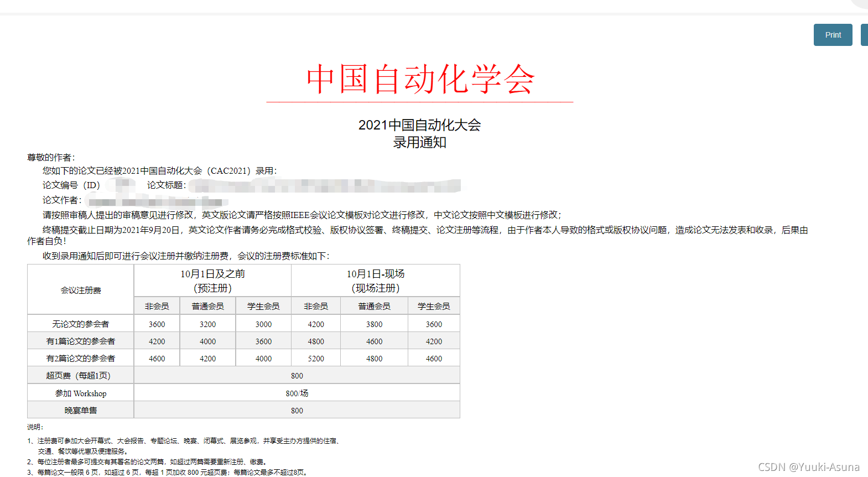
Task: Click the 有1篇论文的参会者 row label
Action: pyautogui.click(x=81, y=341)
